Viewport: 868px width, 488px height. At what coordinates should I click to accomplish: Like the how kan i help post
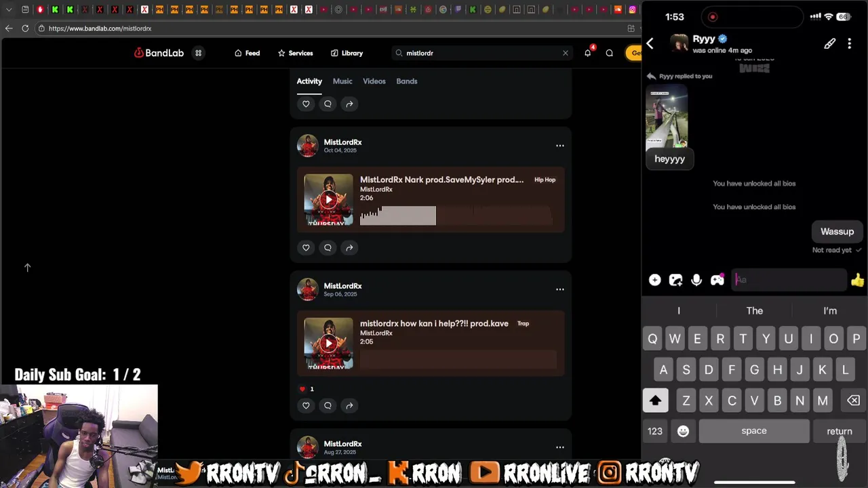tap(306, 405)
